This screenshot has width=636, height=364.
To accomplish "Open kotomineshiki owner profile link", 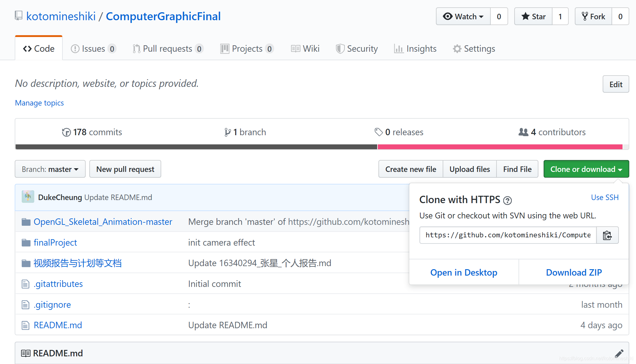I will point(61,16).
